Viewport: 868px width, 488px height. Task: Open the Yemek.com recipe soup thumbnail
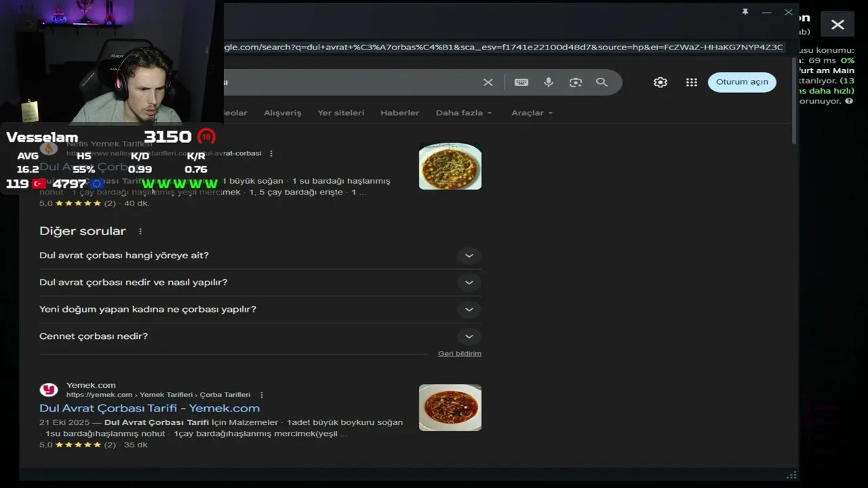click(450, 407)
